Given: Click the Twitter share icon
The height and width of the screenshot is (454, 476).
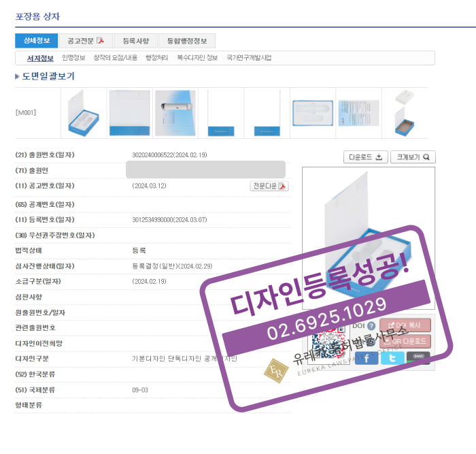Looking at the screenshot, I should pyautogui.click(x=392, y=358).
